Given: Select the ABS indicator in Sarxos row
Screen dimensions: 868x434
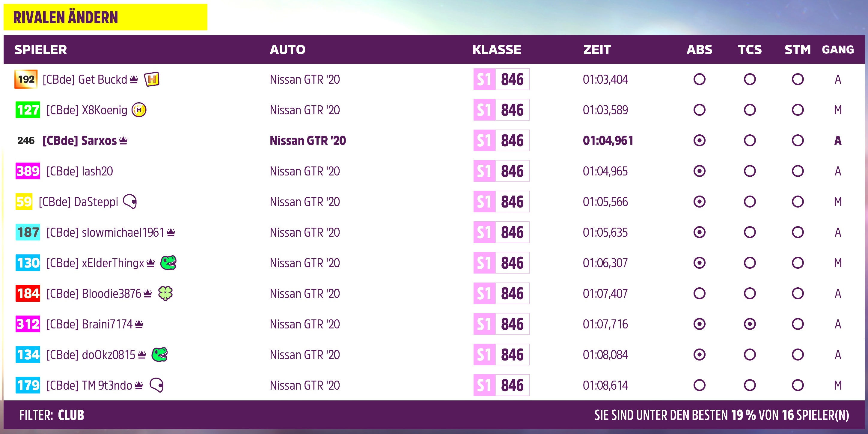Looking at the screenshot, I should 700,141.
